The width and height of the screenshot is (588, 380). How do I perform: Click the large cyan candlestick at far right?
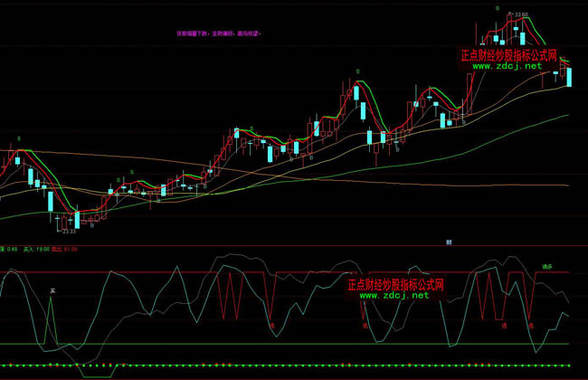569,77
